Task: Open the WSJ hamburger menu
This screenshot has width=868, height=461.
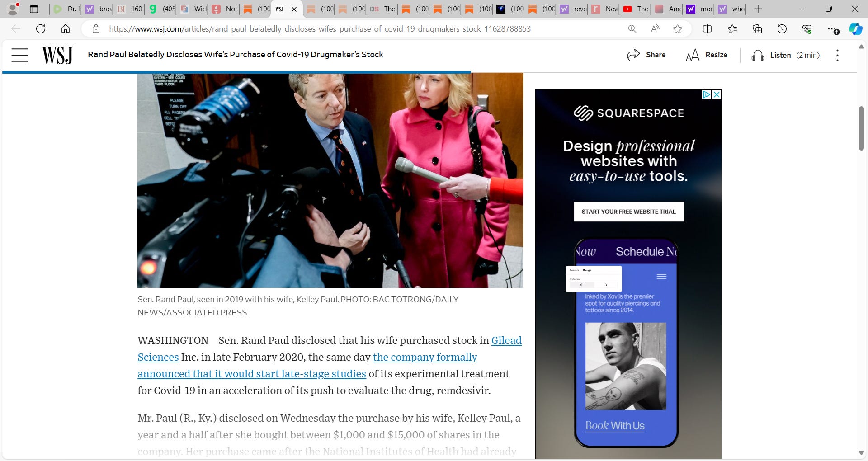Action: [x=20, y=55]
